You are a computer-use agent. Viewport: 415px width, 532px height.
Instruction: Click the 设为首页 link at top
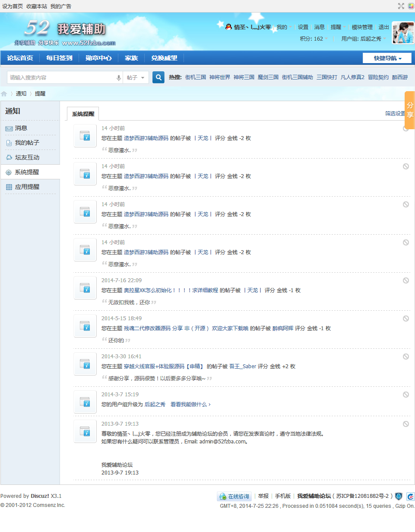coord(13,6)
